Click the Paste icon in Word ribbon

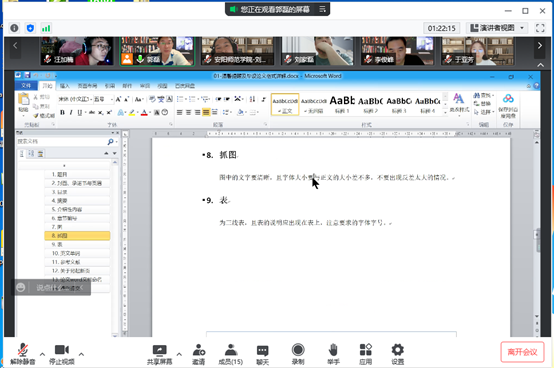tap(23, 99)
